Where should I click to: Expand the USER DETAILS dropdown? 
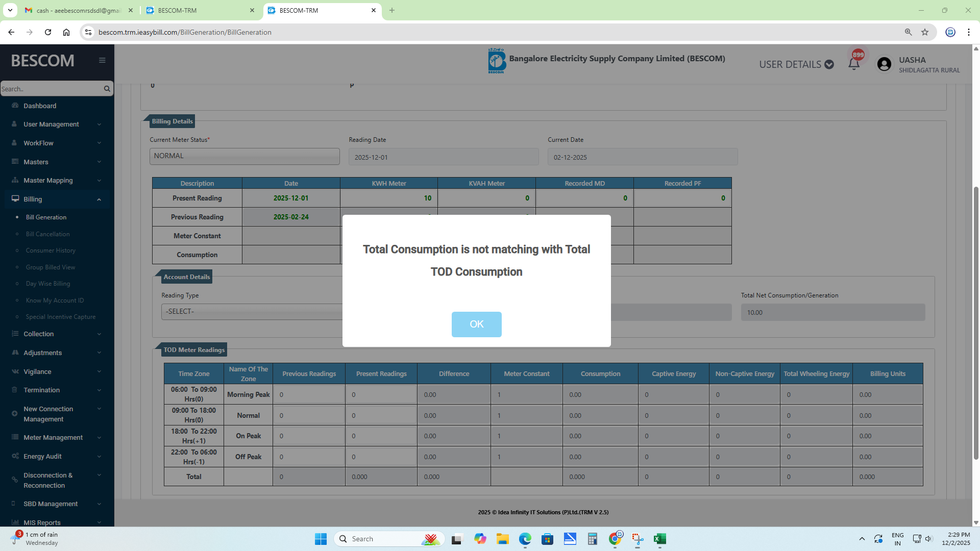tap(796, 64)
